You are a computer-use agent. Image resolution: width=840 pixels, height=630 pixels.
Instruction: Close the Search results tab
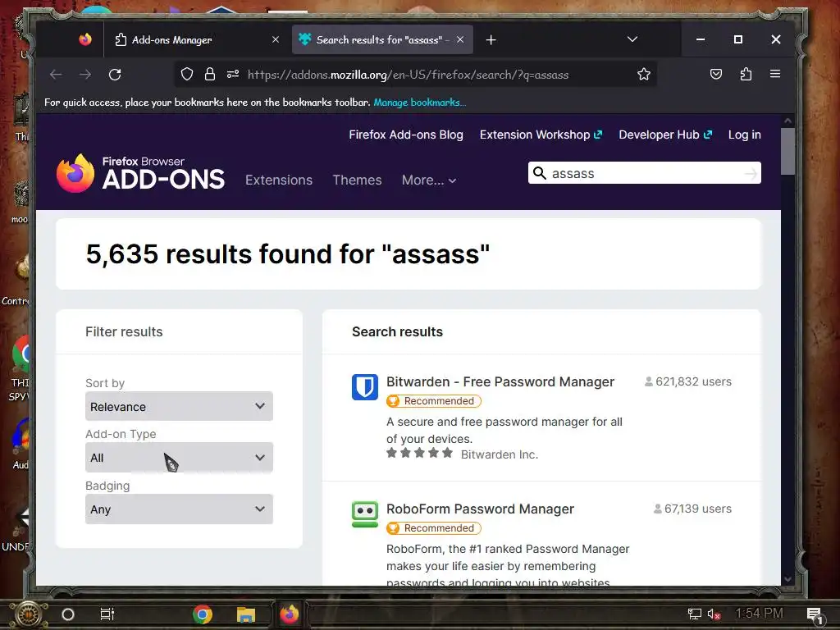[460, 39]
